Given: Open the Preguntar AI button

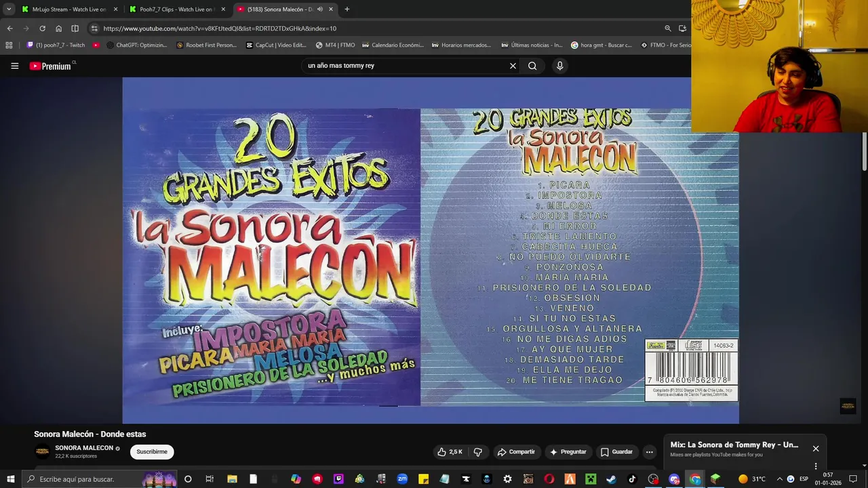Looking at the screenshot, I should click(x=568, y=452).
